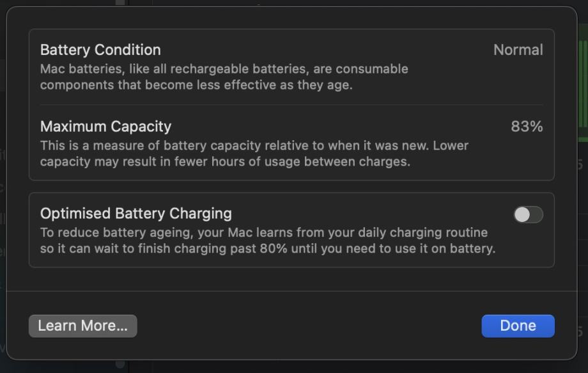Click the "To reduce battery ageing" text line
This screenshot has width=588, height=373.
point(116,233)
